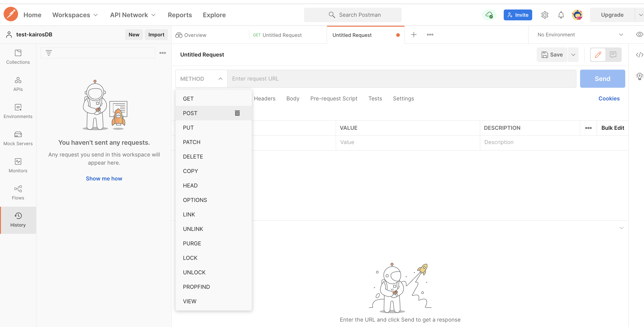This screenshot has height=327, width=644.
Task: Click the Invite button
Action: (518, 14)
